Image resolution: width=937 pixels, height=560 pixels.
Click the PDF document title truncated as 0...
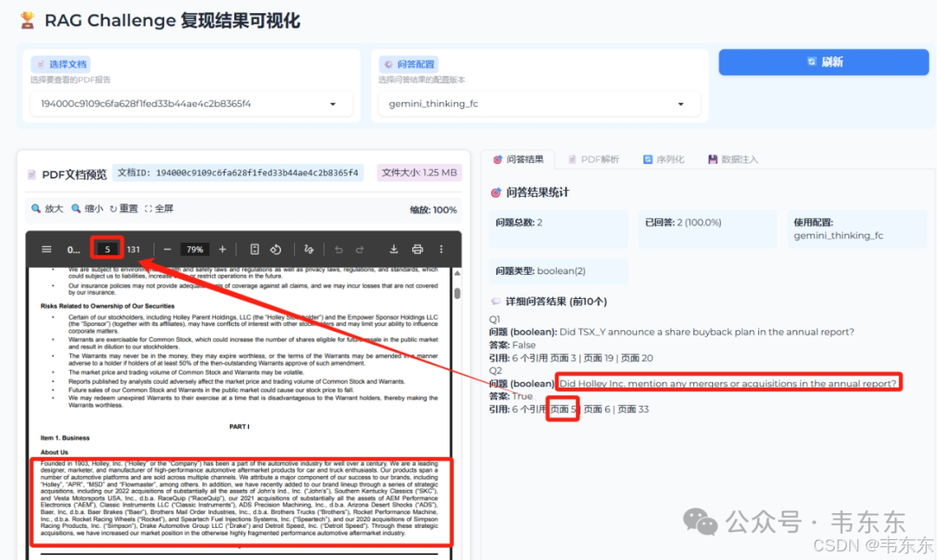(x=74, y=250)
